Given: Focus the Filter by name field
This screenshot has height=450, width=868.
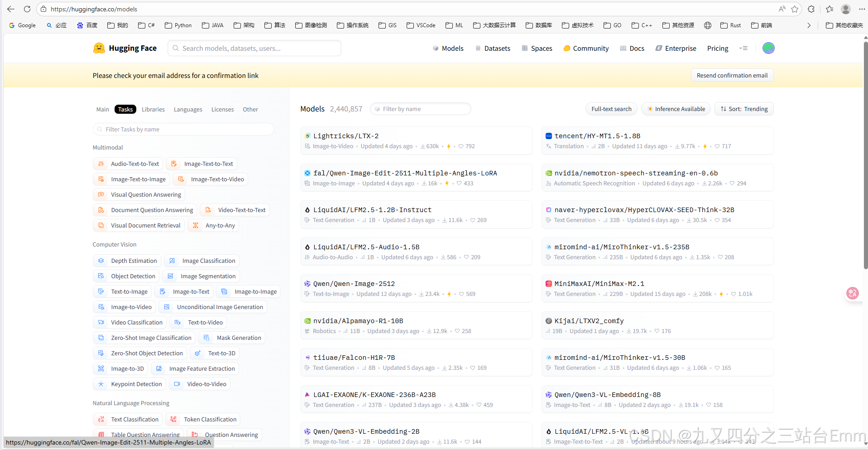Looking at the screenshot, I should coord(421,109).
